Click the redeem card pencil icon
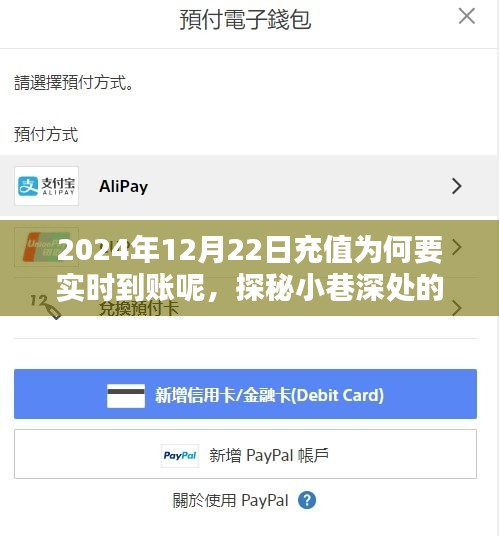 pyautogui.click(x=46, y=307)
